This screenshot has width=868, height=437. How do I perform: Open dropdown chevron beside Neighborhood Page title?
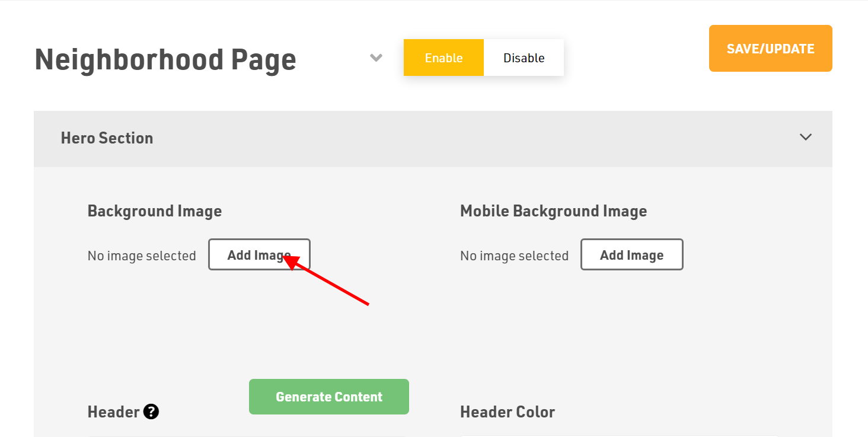376,58
